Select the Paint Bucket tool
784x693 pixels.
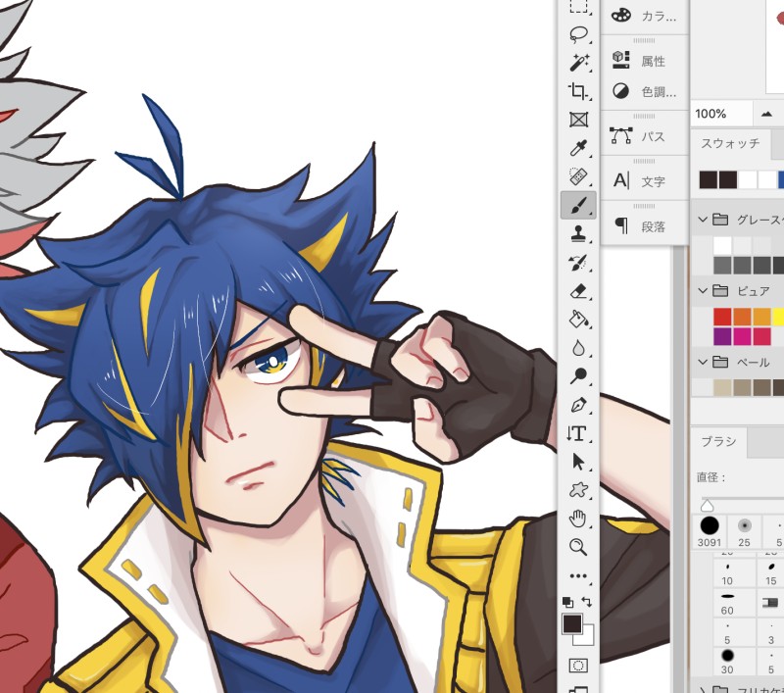tap(578, 319)
